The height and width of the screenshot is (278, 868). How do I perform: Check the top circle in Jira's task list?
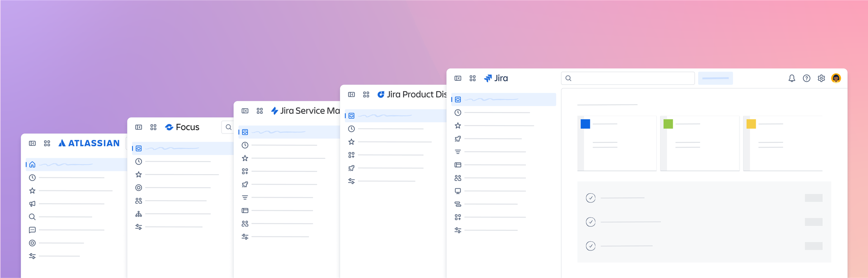pos(590,198)
